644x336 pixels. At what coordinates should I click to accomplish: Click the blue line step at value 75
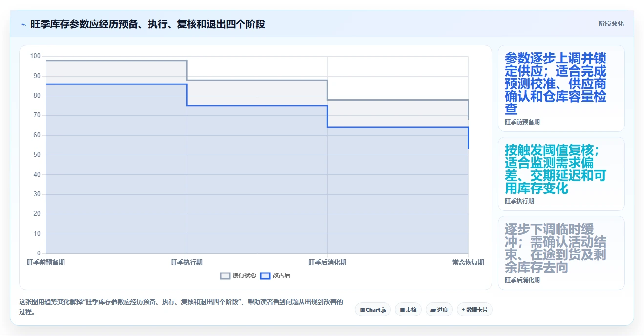[x=257, y=105]
